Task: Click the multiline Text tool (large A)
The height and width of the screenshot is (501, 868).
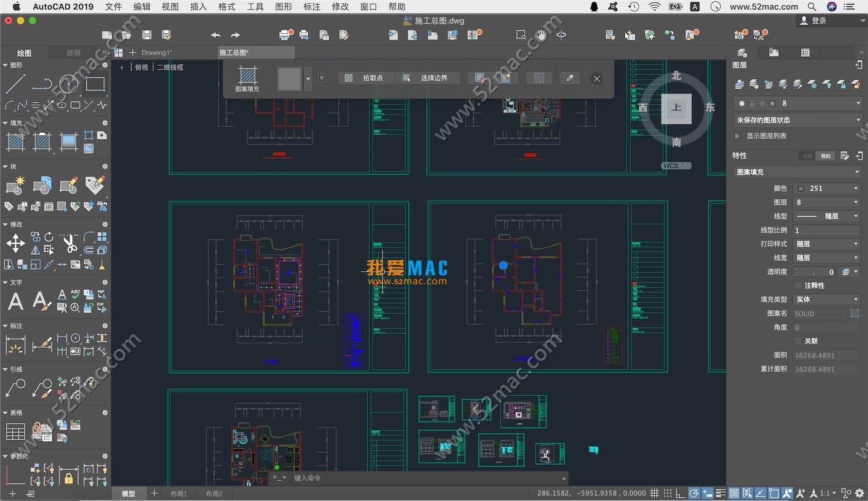Action: click(16, 301)
